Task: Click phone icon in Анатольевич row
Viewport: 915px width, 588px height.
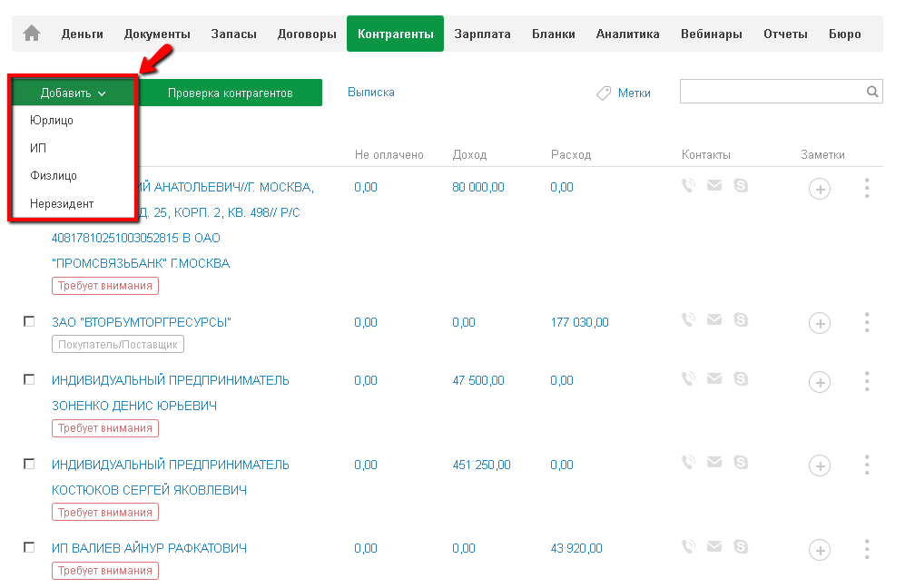Action: tap(689, 185)
